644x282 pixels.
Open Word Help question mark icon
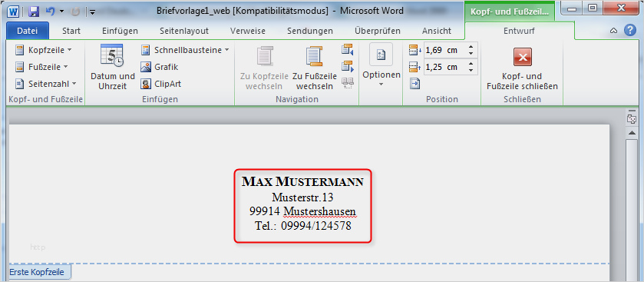click(629, 31)
